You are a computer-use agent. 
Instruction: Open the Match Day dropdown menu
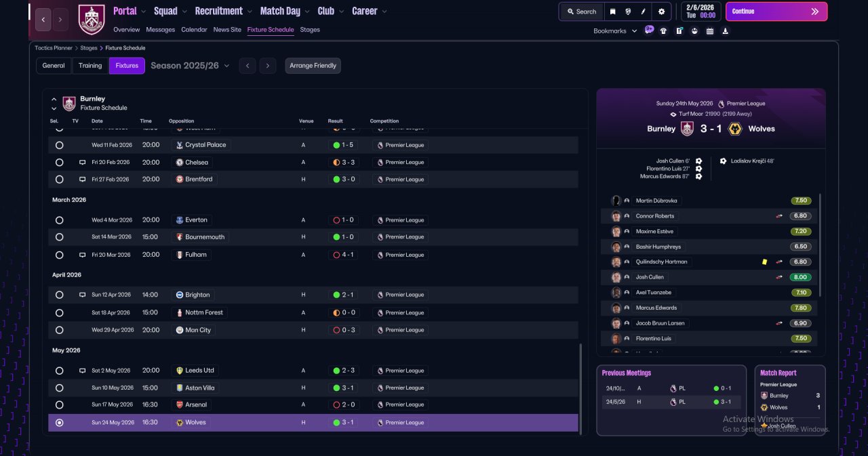click(x=285, y=11)
